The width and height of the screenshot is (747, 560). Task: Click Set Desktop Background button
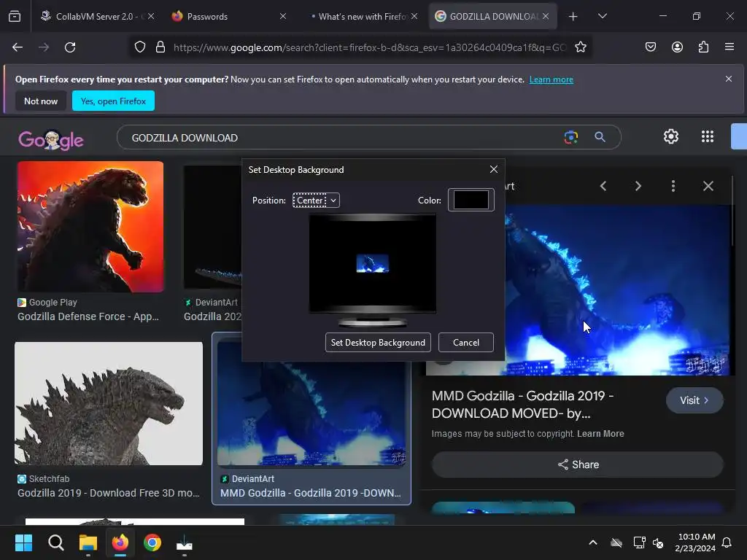[x=378, y=343]
